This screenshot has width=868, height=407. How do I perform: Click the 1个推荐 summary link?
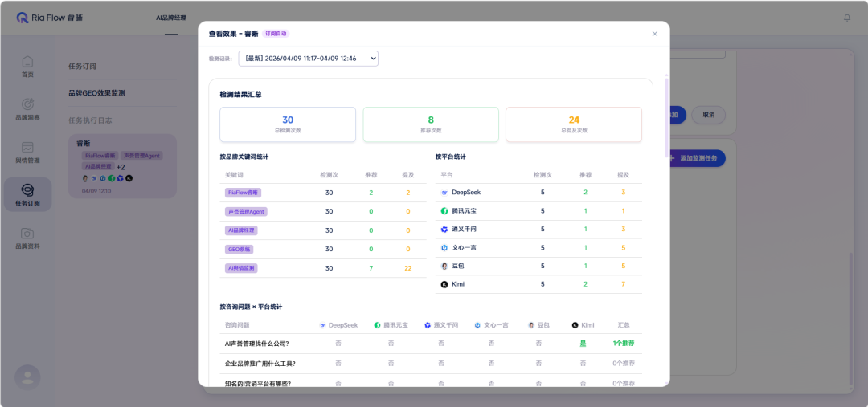[x=624, y=344]
